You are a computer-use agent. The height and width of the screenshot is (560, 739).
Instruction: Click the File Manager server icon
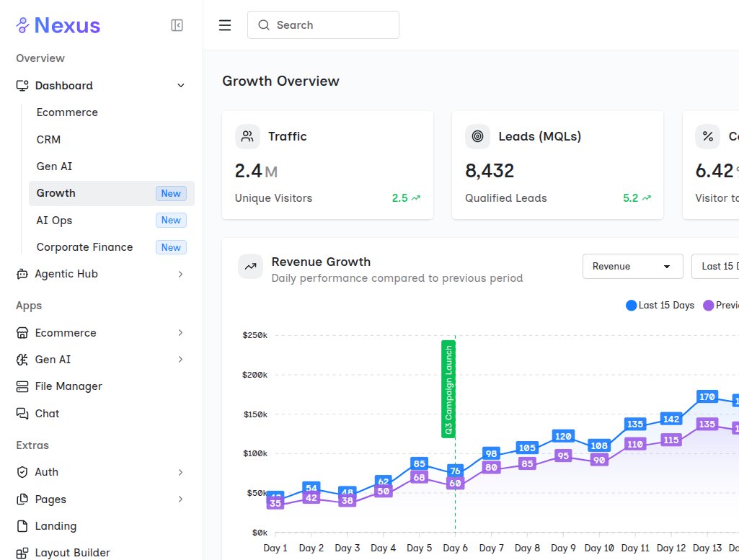[x=22, y=387]
